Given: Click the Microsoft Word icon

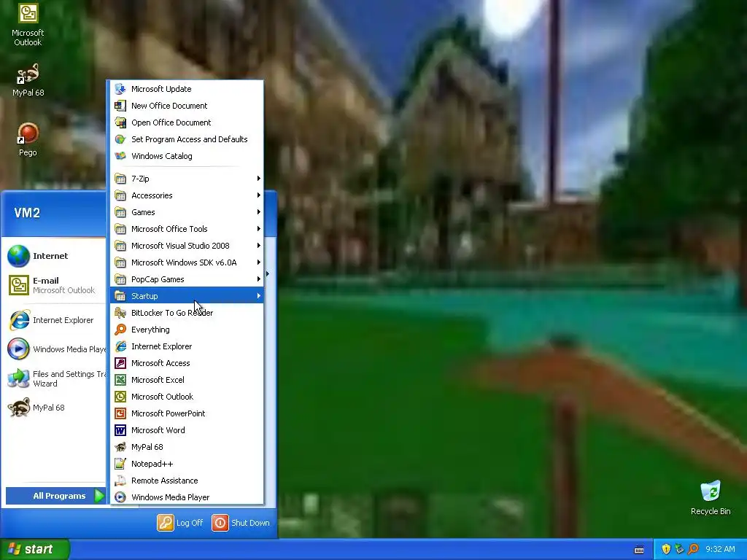Looking at the screenshot, I should [x=120, y=430].
